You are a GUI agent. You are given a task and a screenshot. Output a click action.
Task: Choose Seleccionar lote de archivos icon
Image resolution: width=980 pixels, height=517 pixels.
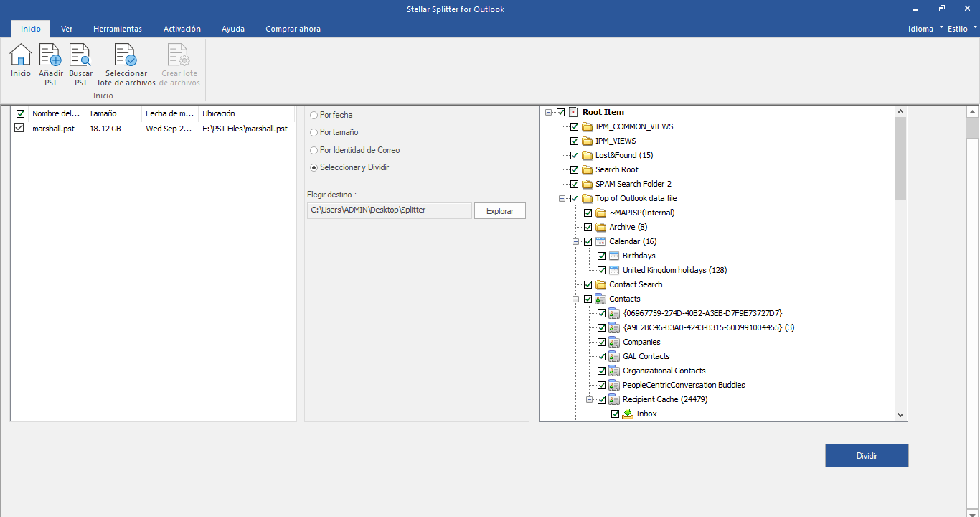(126, 55)
